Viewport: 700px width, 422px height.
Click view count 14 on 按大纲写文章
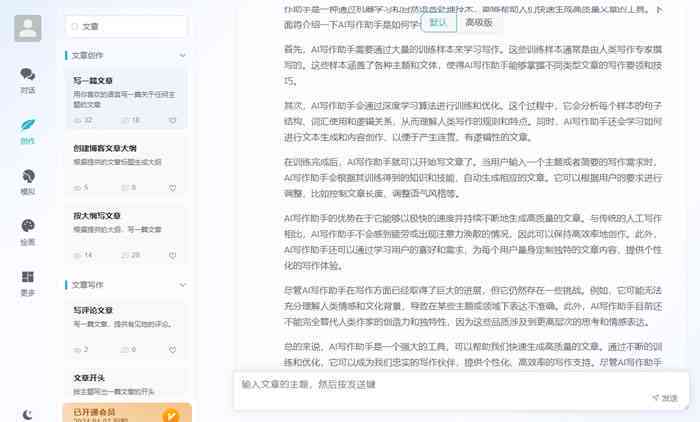point(83,255)
